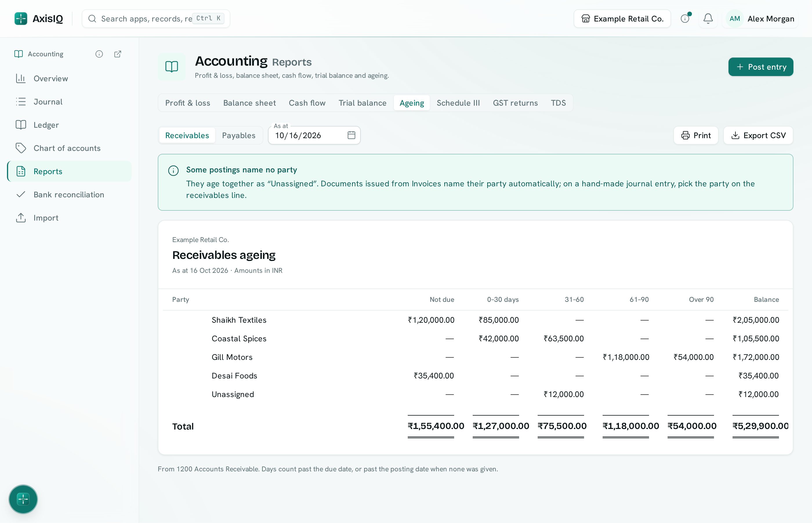Screen dimensions: 812x523
Task: Switch to the Payables view
Action: click(x=239, y=136)
